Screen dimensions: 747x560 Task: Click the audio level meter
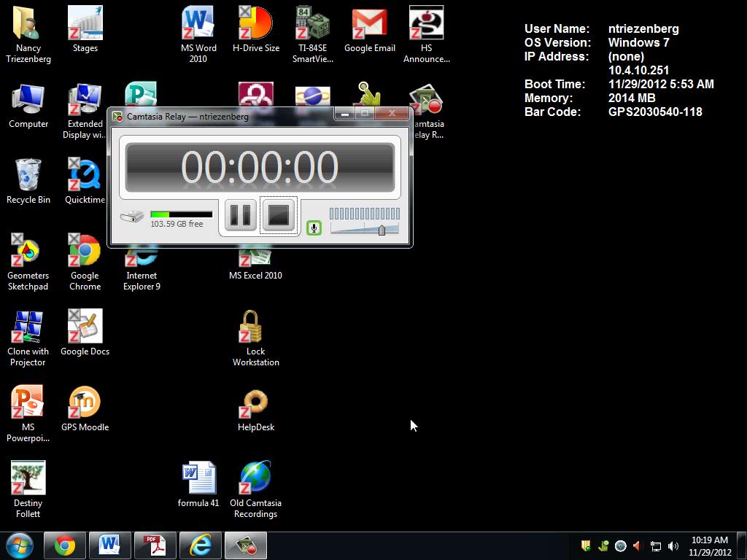(x=365, y=213)
